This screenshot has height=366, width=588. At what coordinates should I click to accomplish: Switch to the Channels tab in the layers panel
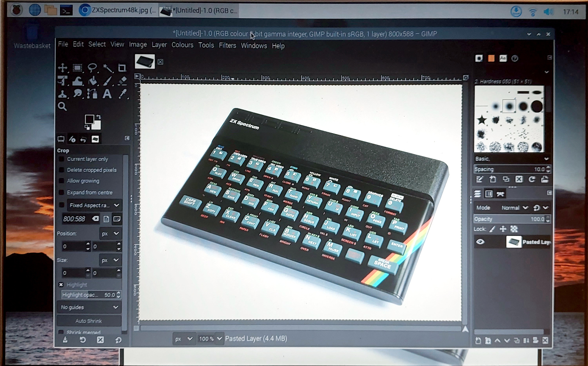[489, 194]
